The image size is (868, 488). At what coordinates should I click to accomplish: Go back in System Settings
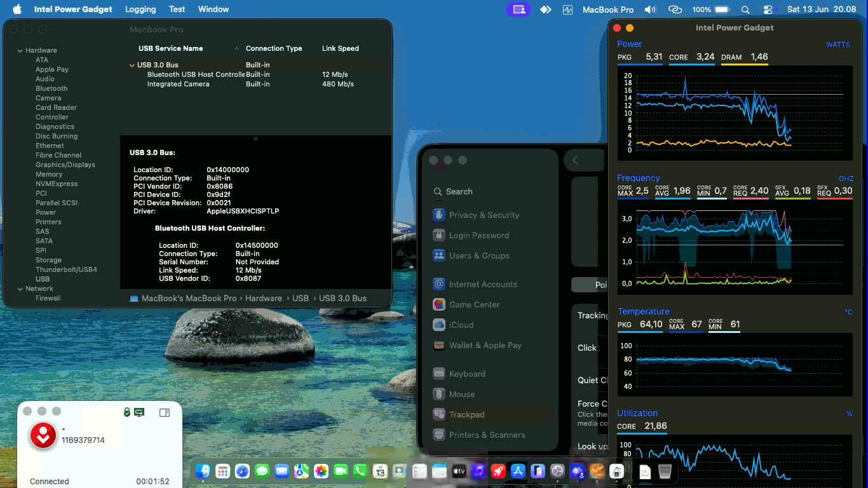575,160
